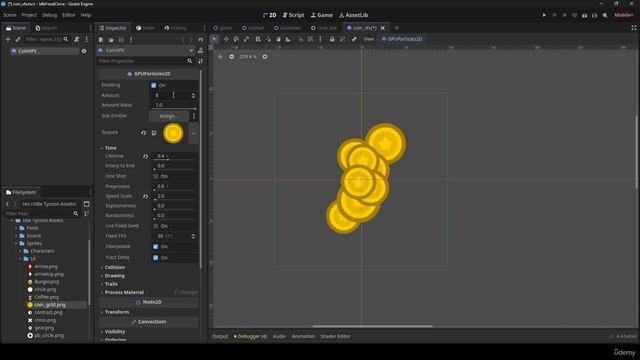640x360 pixels.
Task: Click the Speed Scale value field
Action: (176, 196)
